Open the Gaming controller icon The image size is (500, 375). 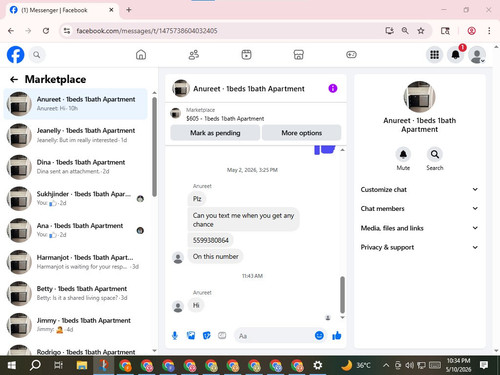[x=351, y=55]
